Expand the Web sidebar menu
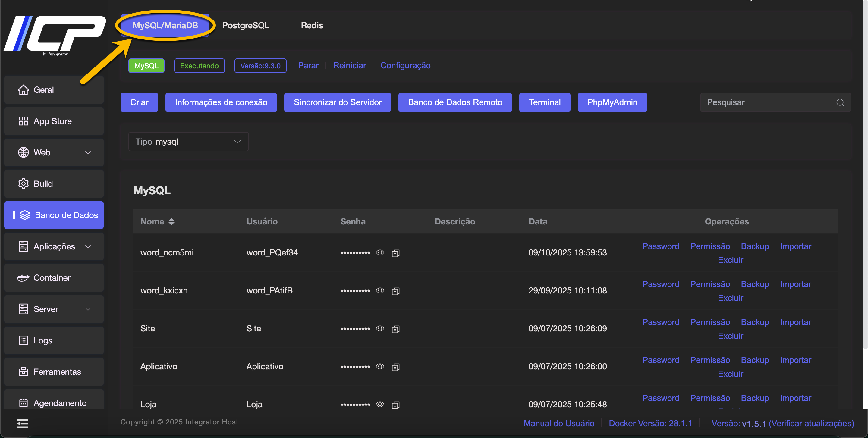The image size is (868, 438). click(88, 152)
